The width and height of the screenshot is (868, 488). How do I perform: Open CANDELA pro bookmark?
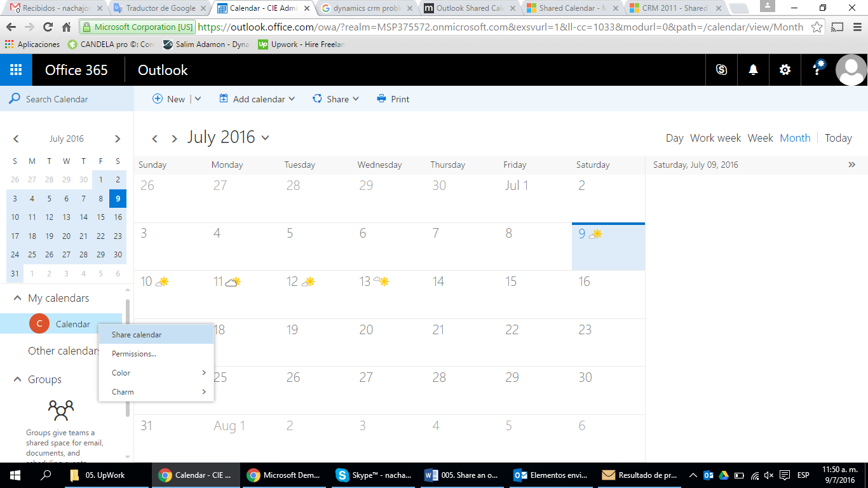[x=111, y=44]
